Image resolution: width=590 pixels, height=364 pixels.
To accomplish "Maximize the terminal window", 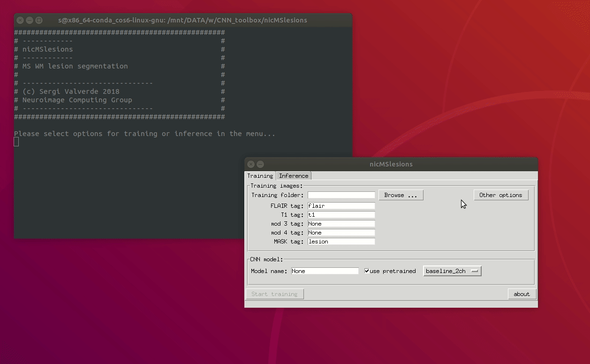I will 39,20.
